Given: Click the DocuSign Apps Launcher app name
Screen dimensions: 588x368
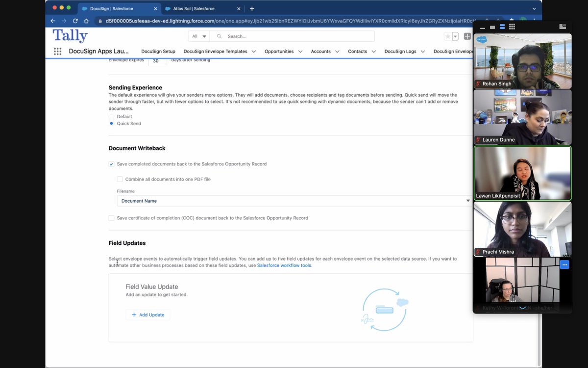Looking at the screenshot, I should coord(98,52).
